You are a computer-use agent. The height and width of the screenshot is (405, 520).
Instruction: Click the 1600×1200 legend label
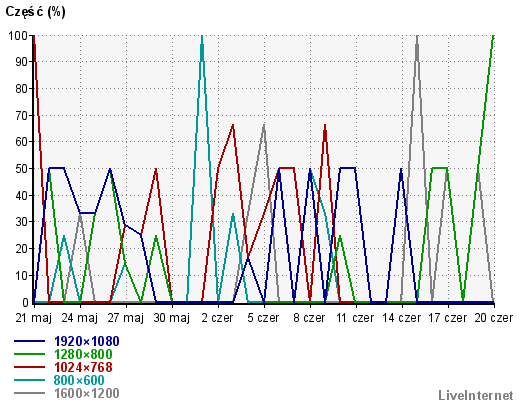point(87,393)
